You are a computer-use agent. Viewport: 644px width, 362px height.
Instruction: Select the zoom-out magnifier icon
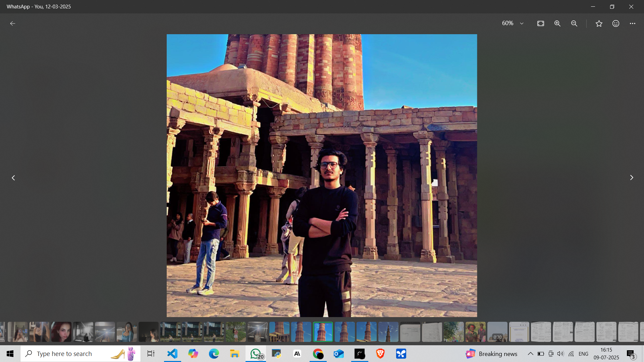click(574, 23)
